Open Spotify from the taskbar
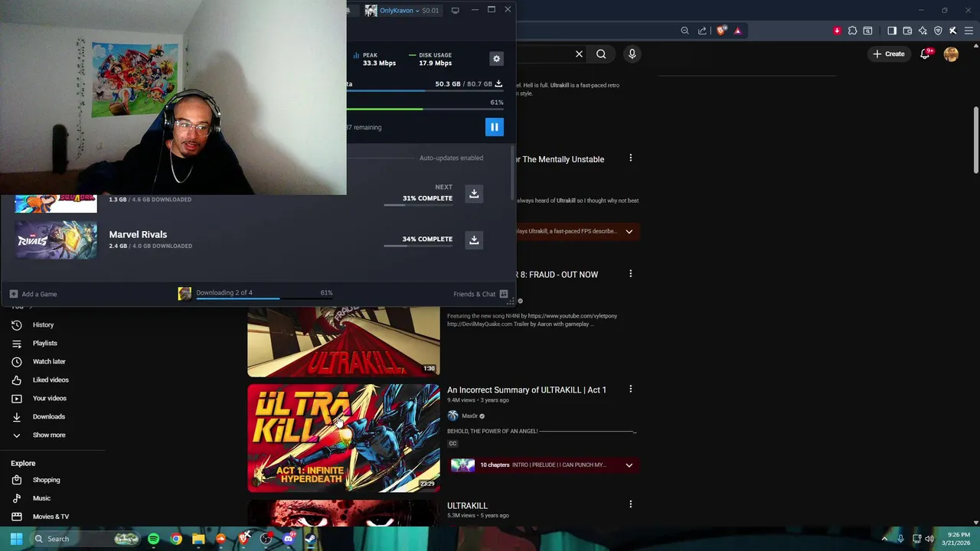 click(x=153, y=539)
